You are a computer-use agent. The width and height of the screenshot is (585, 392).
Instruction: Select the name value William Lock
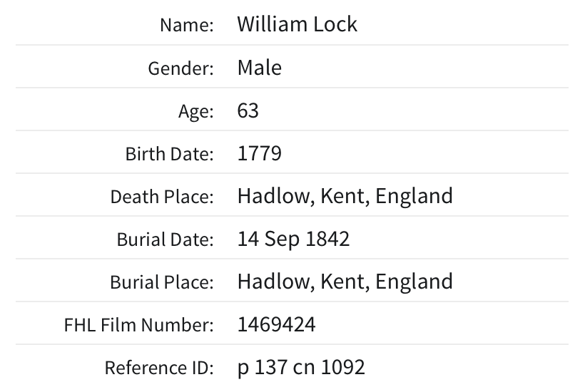click(297, 24)
